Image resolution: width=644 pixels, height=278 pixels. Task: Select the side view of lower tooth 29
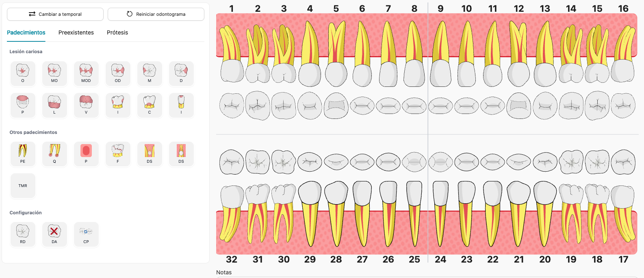tap(310, 213)
